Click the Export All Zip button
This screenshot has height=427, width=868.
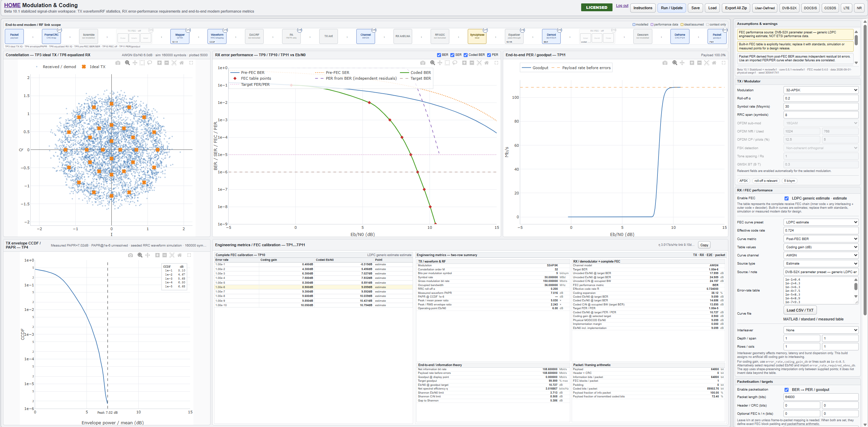735,8
